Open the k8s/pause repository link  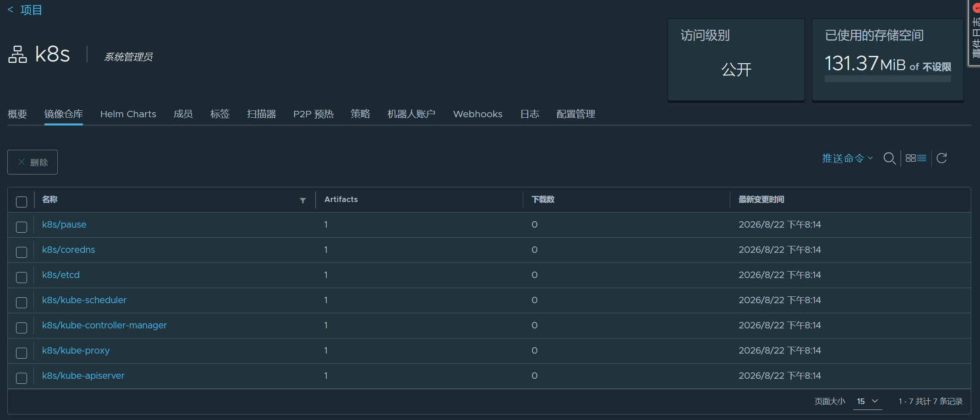click(64, 224)
